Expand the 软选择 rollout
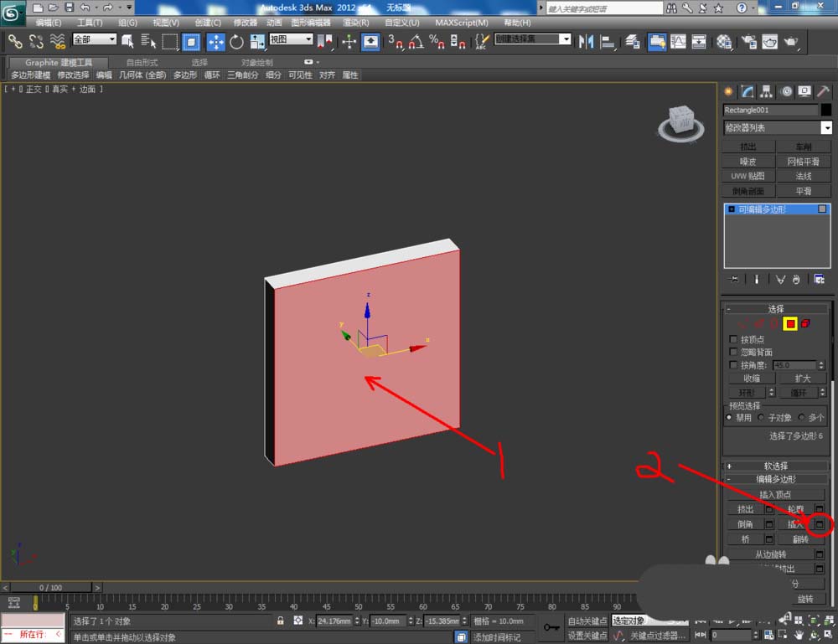Viewport: 838px width, 644px height. [775, 466]
